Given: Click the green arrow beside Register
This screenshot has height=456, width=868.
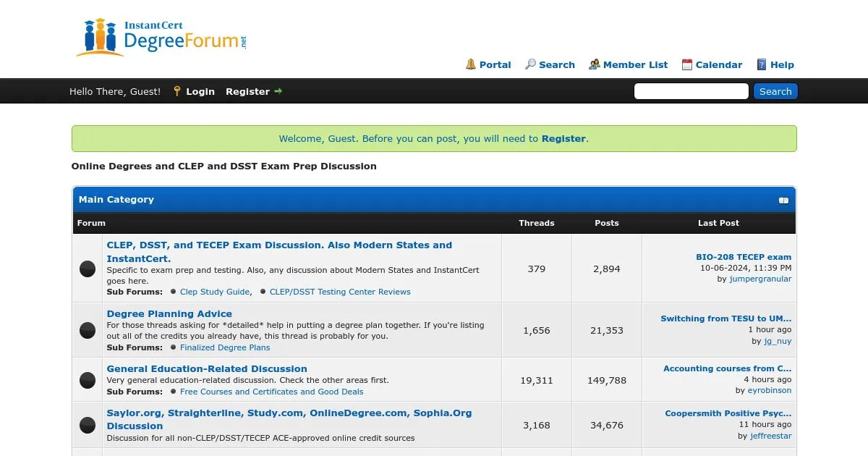Looking at the screenshot, I should click(278, 91).
